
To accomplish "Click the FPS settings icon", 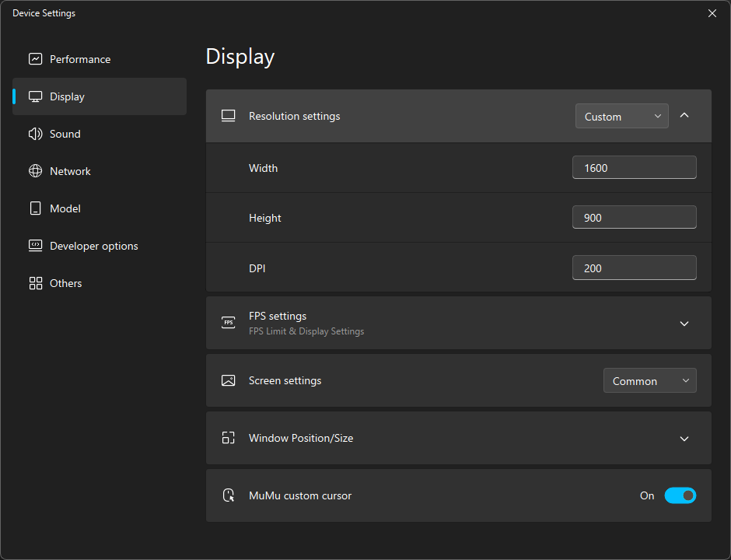I will click(229, 323).
